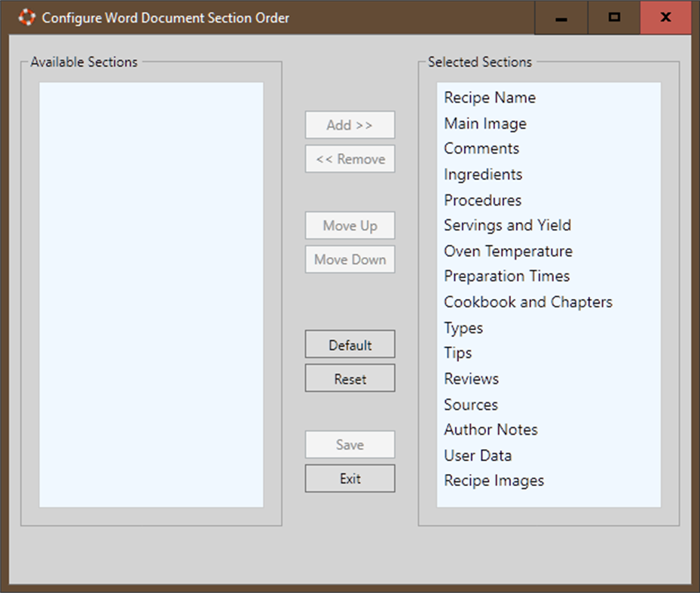Select Oven Temperature in the list
The height and width of the screenshot is (593, 700).
tap(508, 250)
